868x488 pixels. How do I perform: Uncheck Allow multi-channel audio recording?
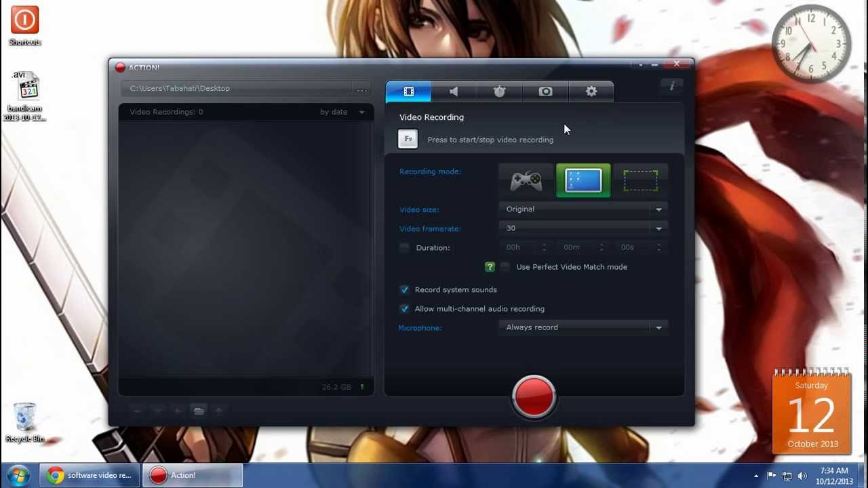pos(405,308)
